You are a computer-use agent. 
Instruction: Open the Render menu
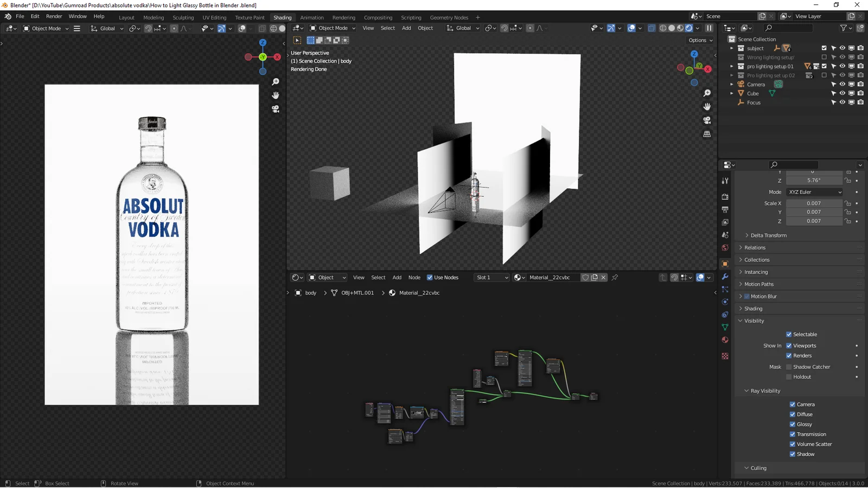(x=54, y=16)
